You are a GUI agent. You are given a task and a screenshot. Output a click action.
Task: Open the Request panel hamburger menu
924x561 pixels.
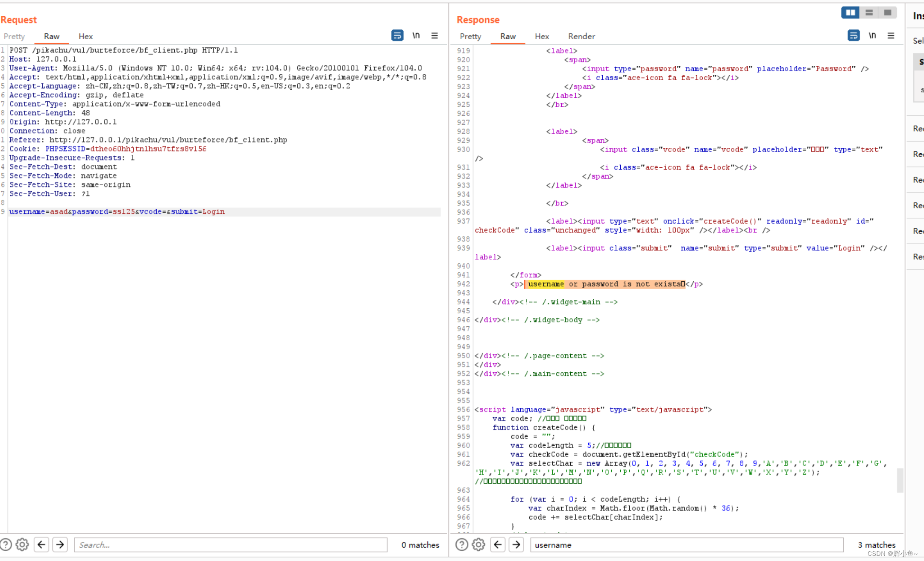click(434, 35)
